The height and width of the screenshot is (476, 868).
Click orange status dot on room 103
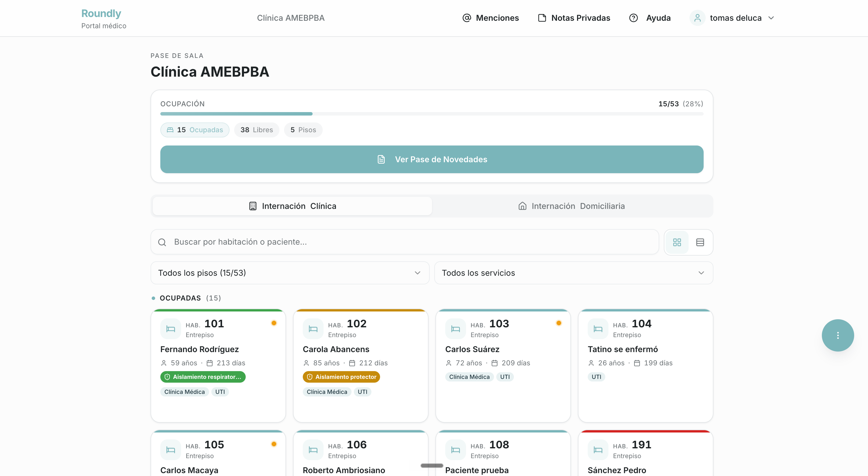(x=559, y=323)
